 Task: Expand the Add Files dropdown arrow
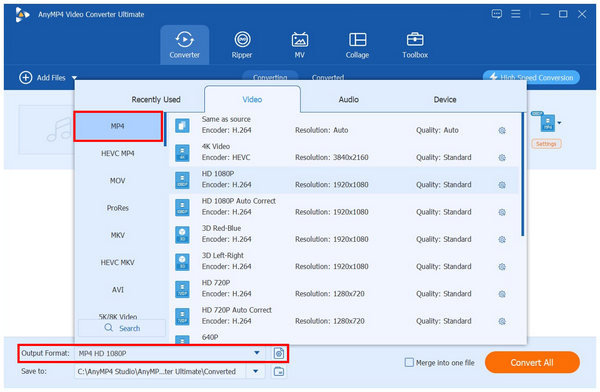tap(74, 78)
